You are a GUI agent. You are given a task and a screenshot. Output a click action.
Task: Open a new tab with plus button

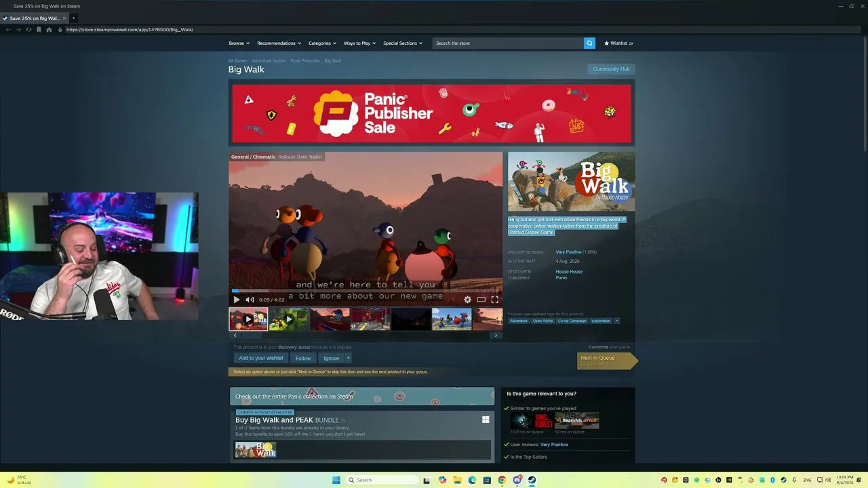(x=73, y=18)
